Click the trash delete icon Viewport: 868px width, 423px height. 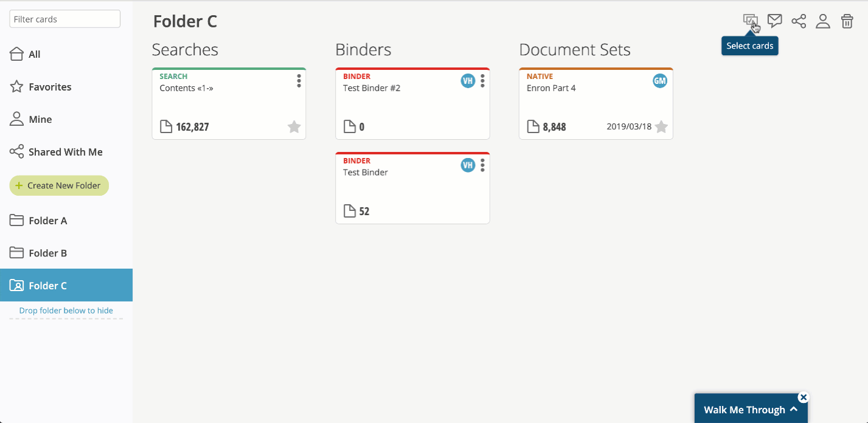(x=847, y=21)
